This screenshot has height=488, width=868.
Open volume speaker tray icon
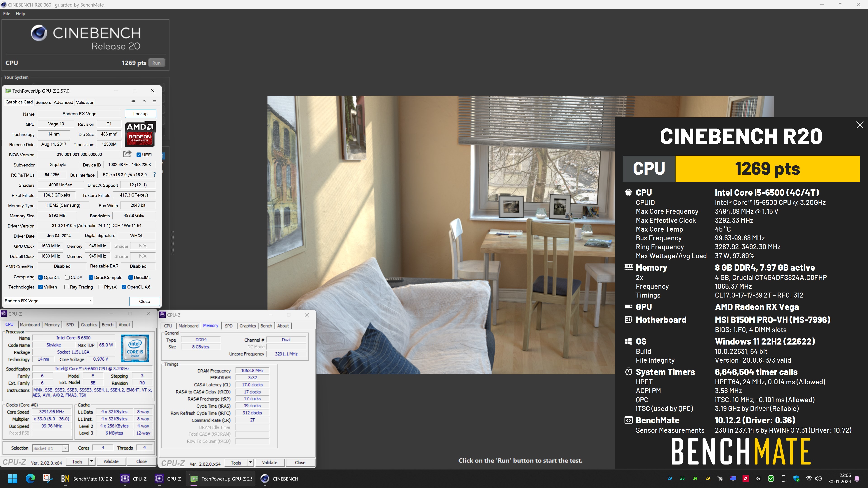(x=818, y=479)
